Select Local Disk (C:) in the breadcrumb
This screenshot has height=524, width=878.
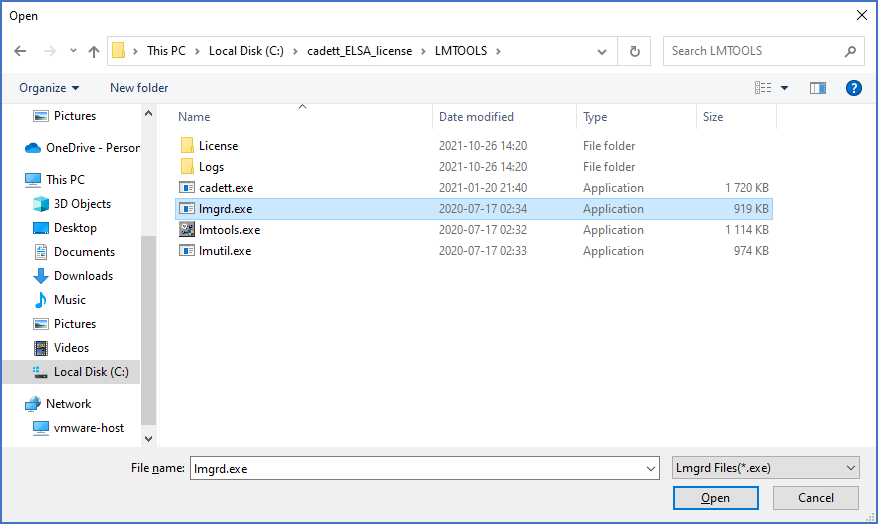click(x=246, y=51)
